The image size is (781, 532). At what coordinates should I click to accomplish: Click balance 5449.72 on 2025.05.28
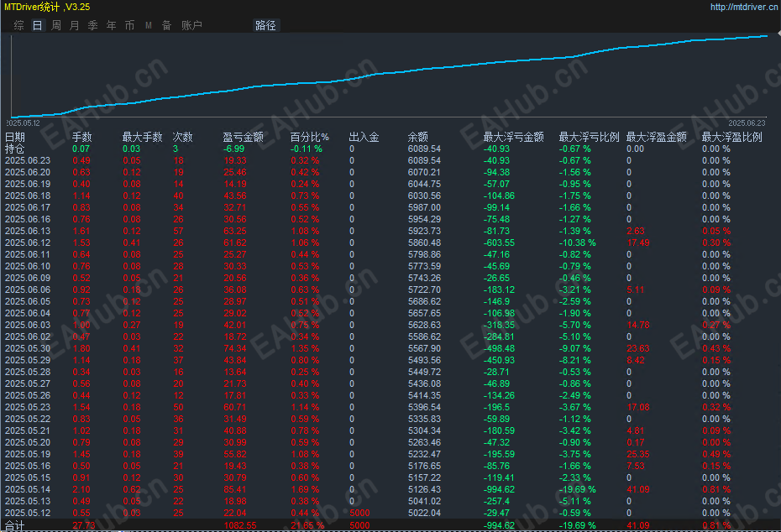point(424,372)
